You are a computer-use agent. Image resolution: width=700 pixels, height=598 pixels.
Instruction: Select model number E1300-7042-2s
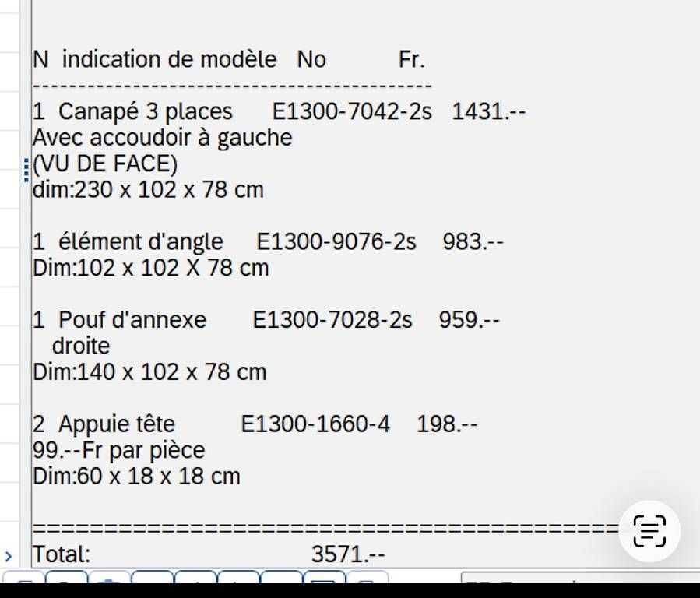point(352,111)
